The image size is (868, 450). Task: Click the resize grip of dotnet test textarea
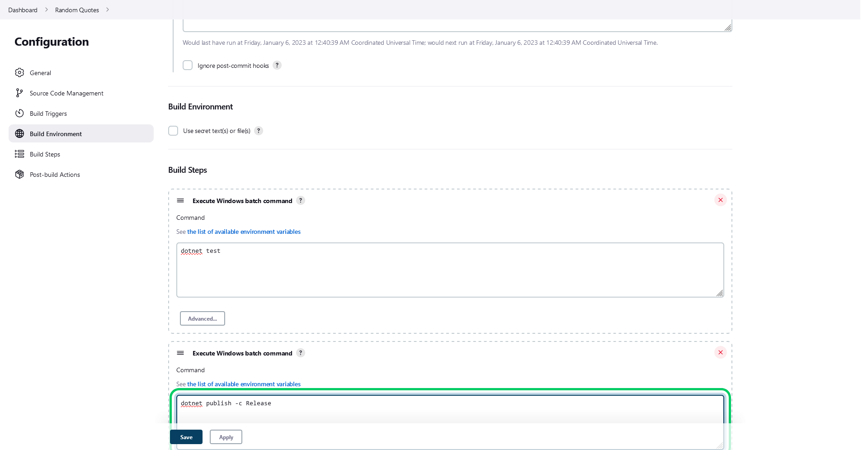click(x=720, y=293)
